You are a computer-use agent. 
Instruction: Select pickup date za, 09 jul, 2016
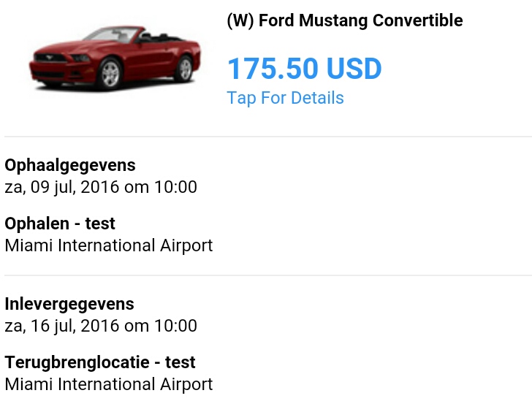tap(61, 187)
